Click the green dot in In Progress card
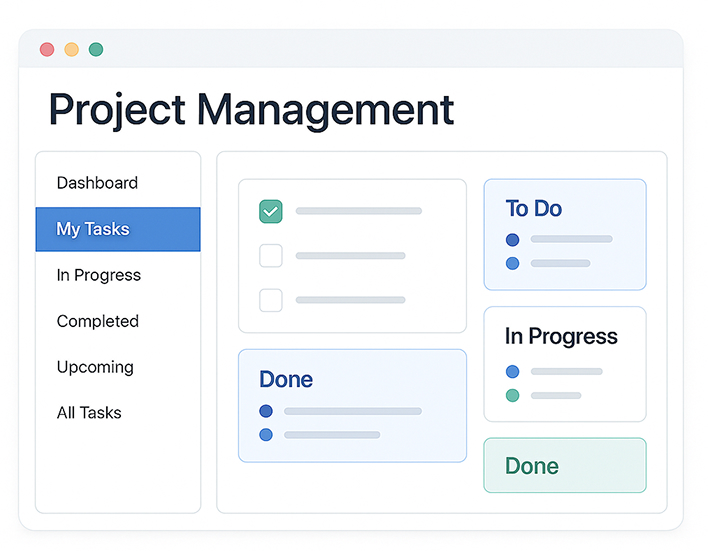The image size is (708, 551). click(512, 396)
